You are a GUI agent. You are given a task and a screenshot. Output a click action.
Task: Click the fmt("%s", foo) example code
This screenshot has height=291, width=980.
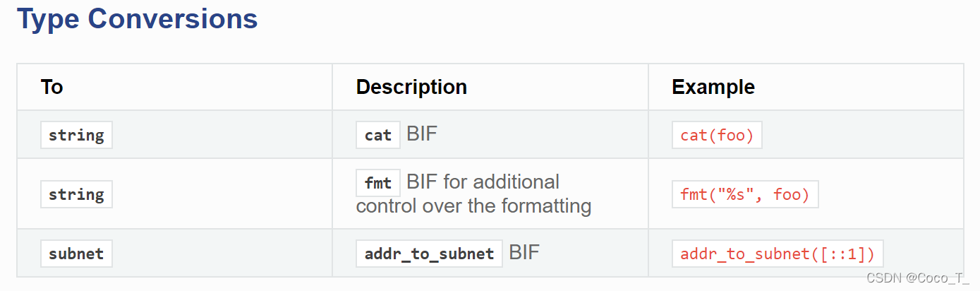(x=744, y=194)
